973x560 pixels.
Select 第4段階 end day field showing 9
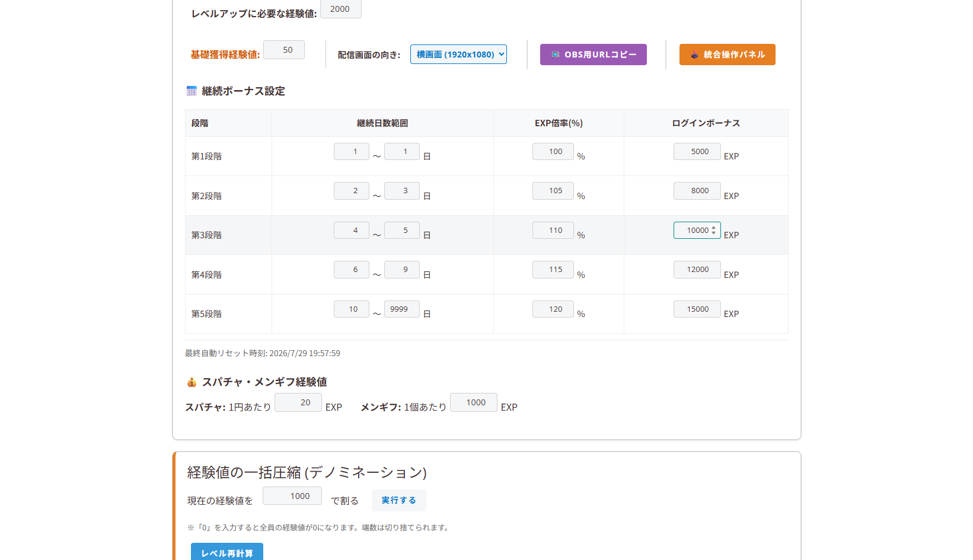[x=402, y=269]
